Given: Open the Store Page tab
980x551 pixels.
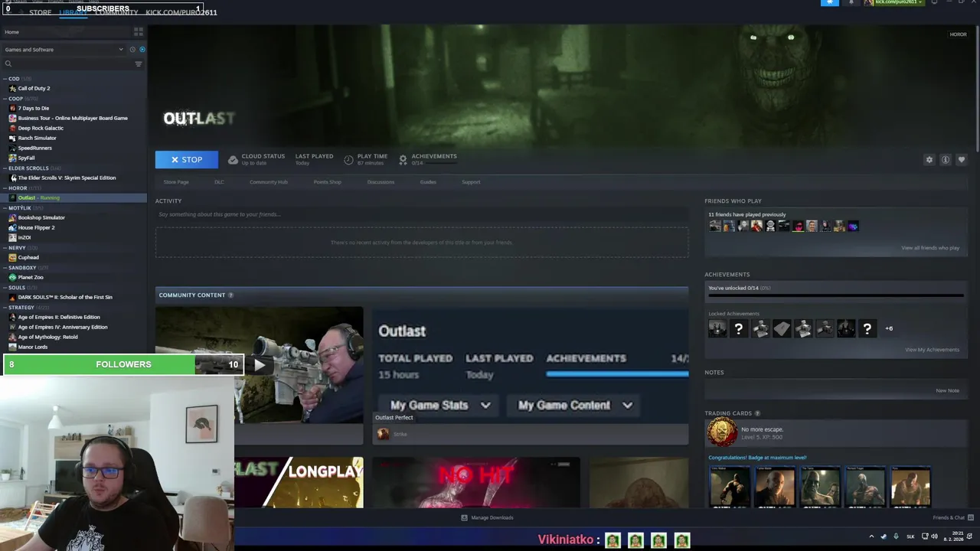Looking at the screenshot, I should (176, 182).
